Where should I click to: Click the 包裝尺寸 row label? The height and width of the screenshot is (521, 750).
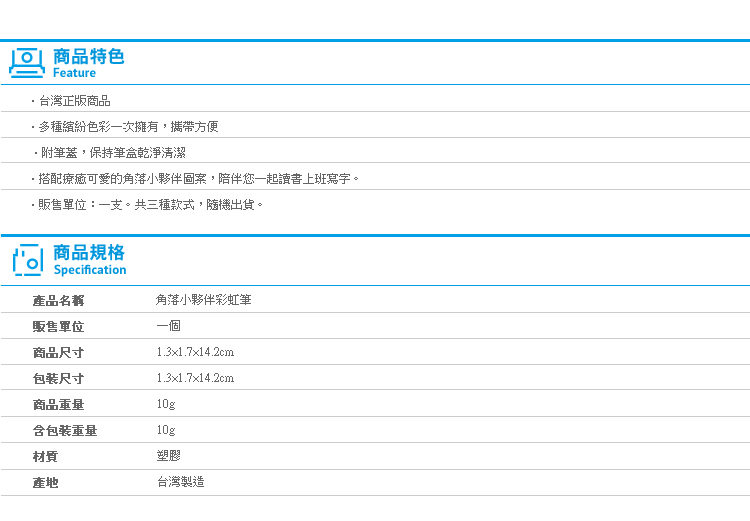click(x=58, y=378)
